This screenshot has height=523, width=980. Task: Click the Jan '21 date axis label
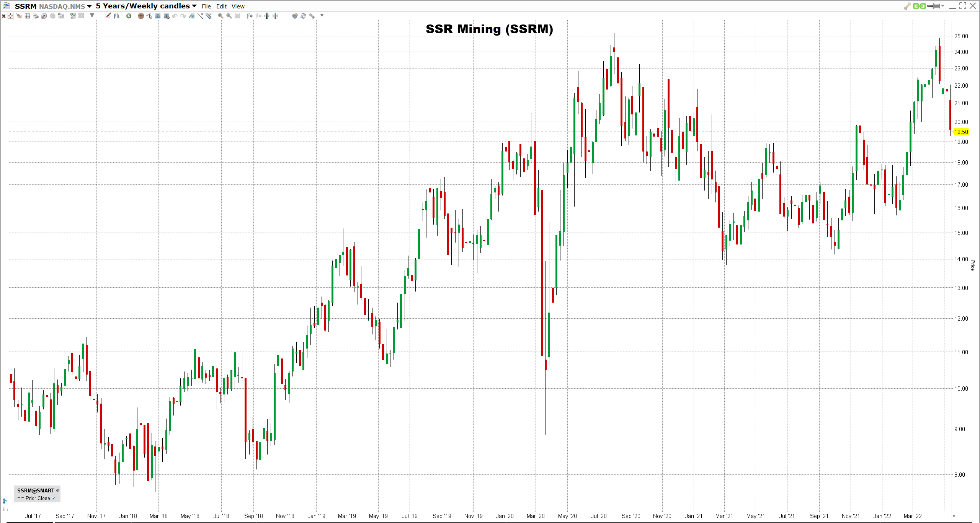pos(694,516)
